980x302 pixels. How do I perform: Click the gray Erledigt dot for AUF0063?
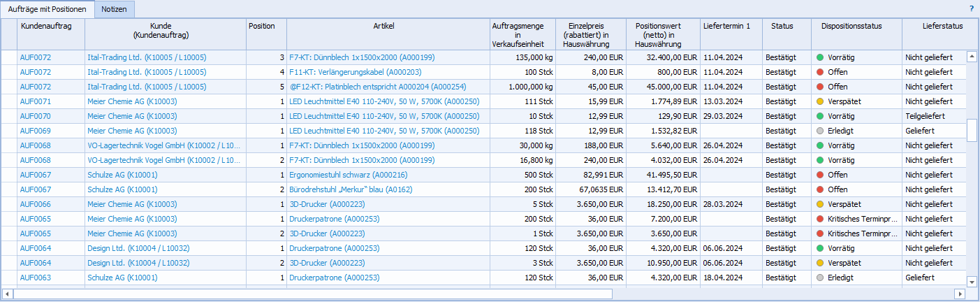820,278
